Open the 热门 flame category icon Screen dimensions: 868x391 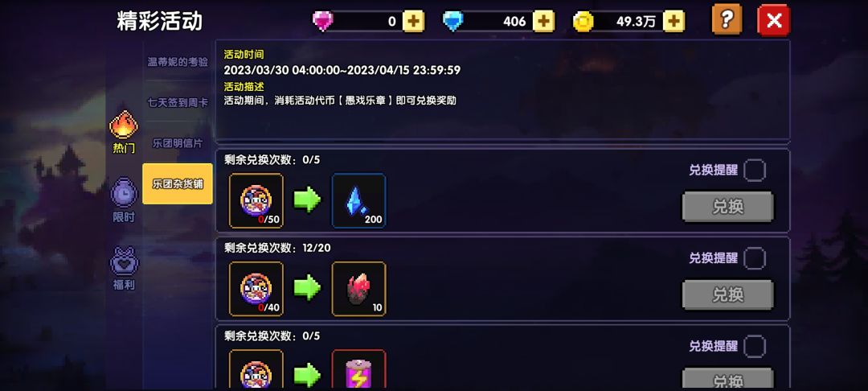tap(124, 126)
